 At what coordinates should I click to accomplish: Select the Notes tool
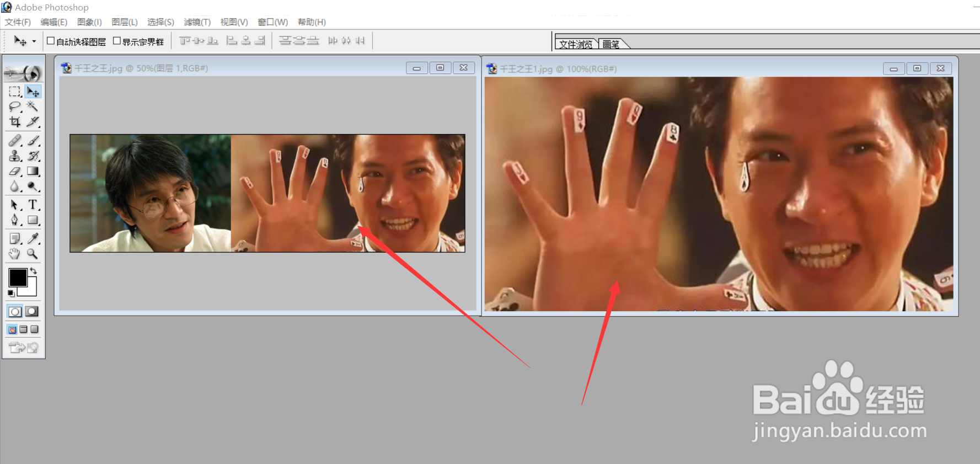[15, 238]
